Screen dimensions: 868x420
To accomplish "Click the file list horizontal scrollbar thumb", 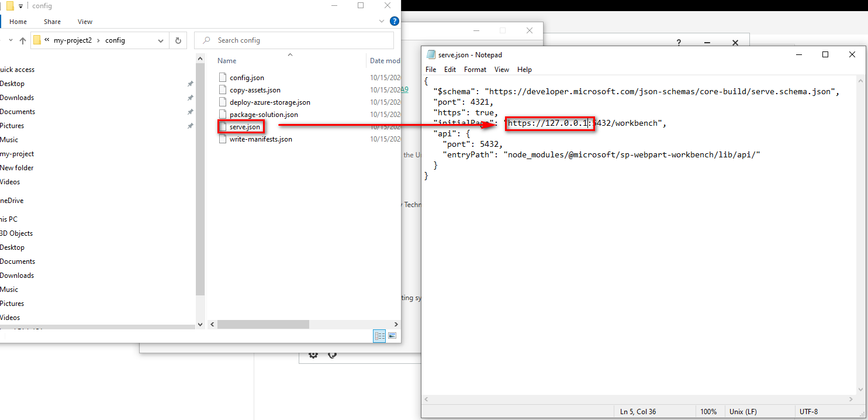I will 264,324.
